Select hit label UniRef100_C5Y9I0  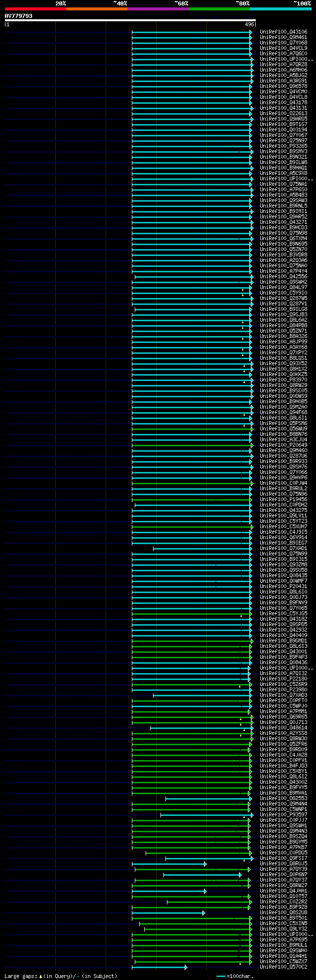coord(283,293)
